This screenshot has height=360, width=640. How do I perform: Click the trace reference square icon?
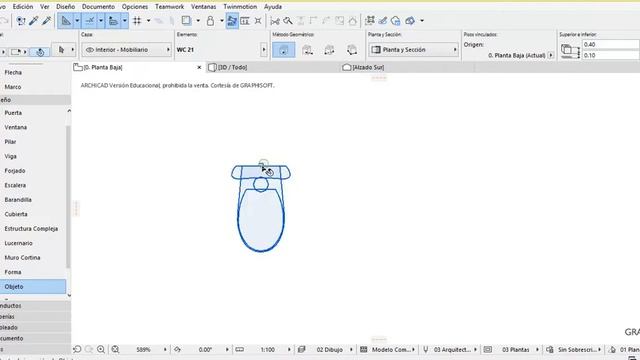click(x=186, y=21)
